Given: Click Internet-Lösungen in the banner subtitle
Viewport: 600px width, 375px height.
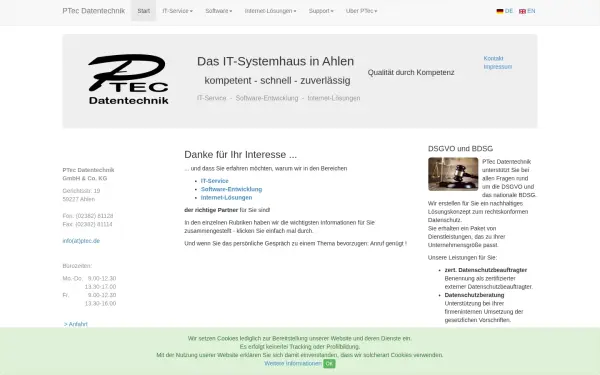Looking at the screenshot, I should pos(334,98).
